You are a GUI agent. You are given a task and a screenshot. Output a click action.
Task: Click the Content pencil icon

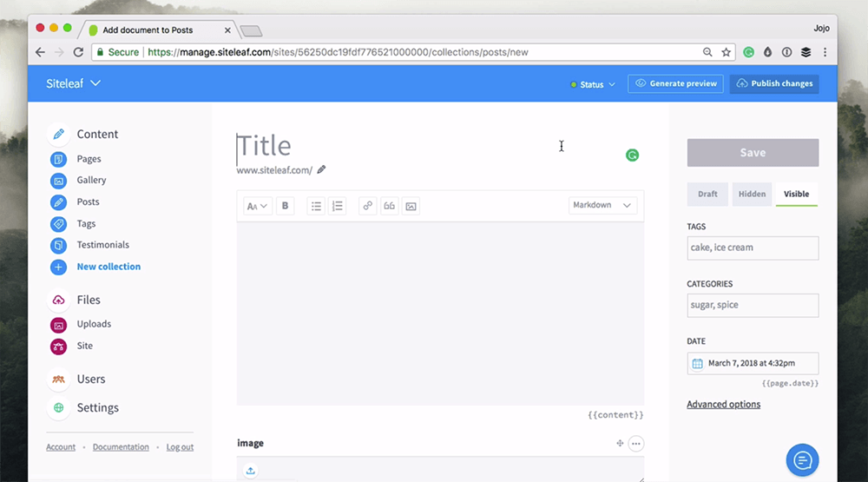click(58, 134)
